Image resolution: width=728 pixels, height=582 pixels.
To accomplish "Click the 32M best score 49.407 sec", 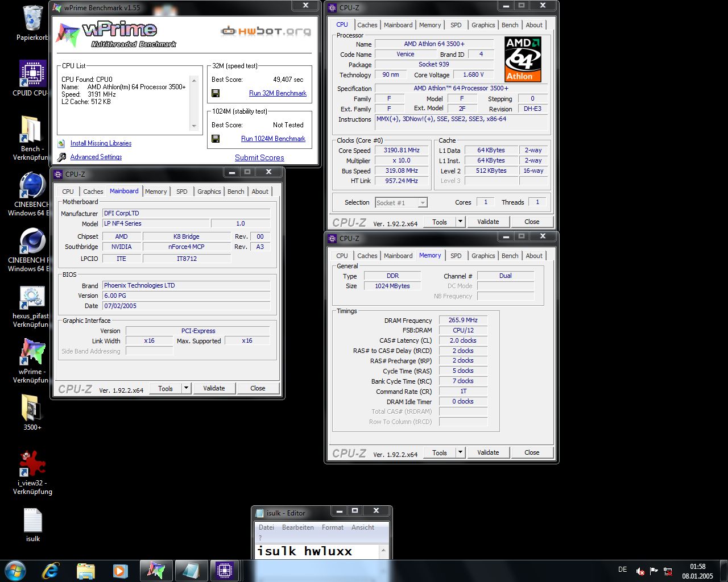I will [x=288, y=80].
